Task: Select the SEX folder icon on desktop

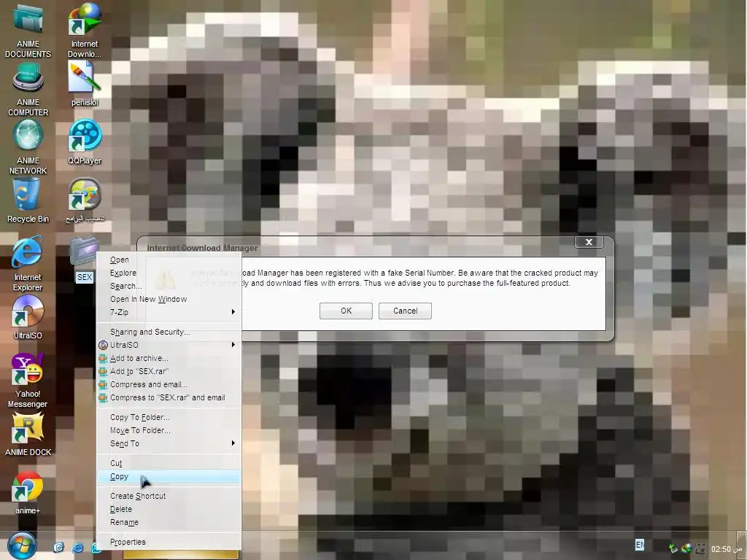Action: tap(85, 259)
